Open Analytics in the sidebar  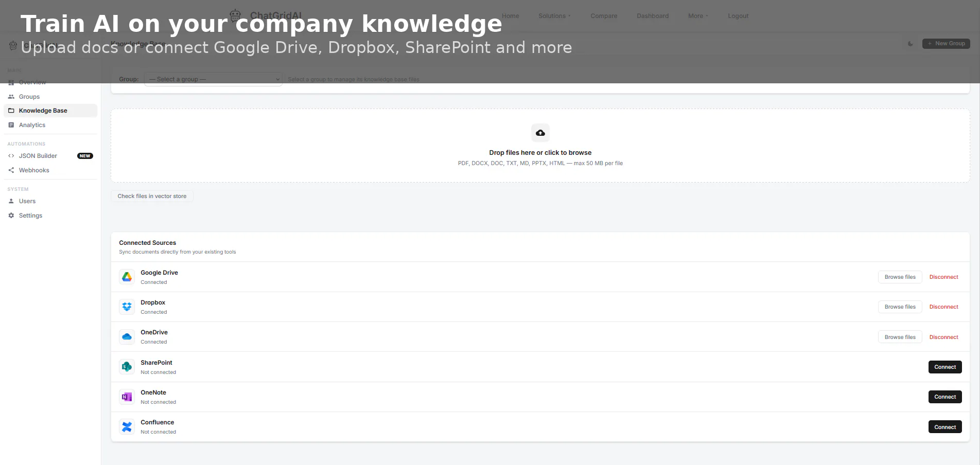tap(50, 125)
